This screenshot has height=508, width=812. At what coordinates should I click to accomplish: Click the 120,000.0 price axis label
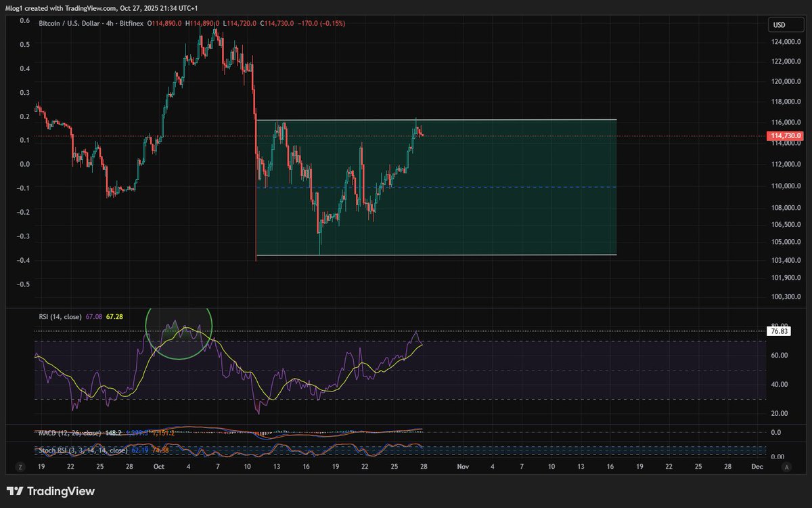click(x=785, y=81)
